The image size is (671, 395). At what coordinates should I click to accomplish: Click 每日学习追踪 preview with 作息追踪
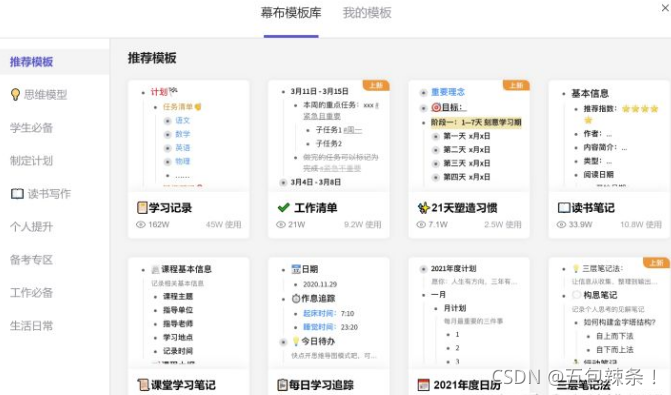click(x=329, y=313)
